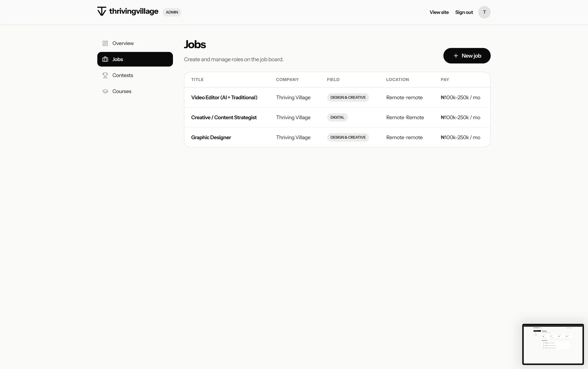The height and width of the screenshot is (369, 588).
Task: Create a New job
Action: click(x=467, y=56)
